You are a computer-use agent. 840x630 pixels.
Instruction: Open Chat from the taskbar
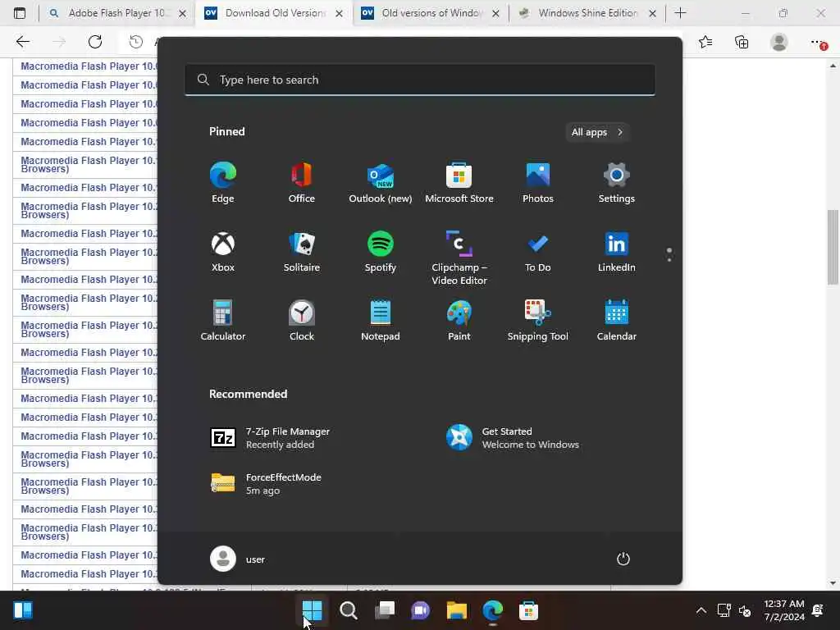pyautogui.click(x=421, y=610)
